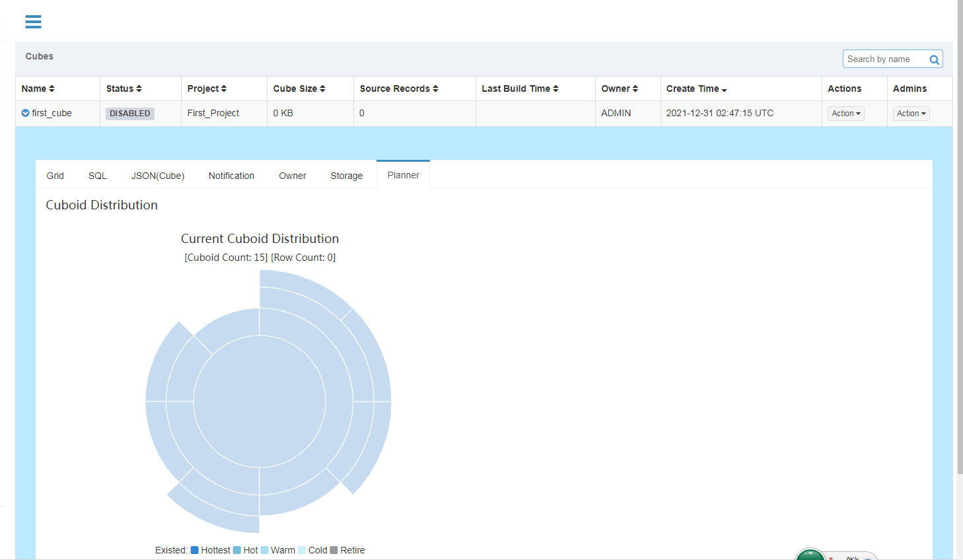Open the Notification tab
This screenshot has width=963, height=560.
231,176
